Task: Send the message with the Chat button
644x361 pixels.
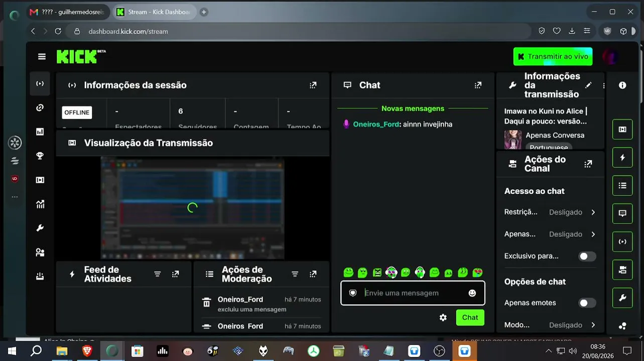Action: [470, 317]
